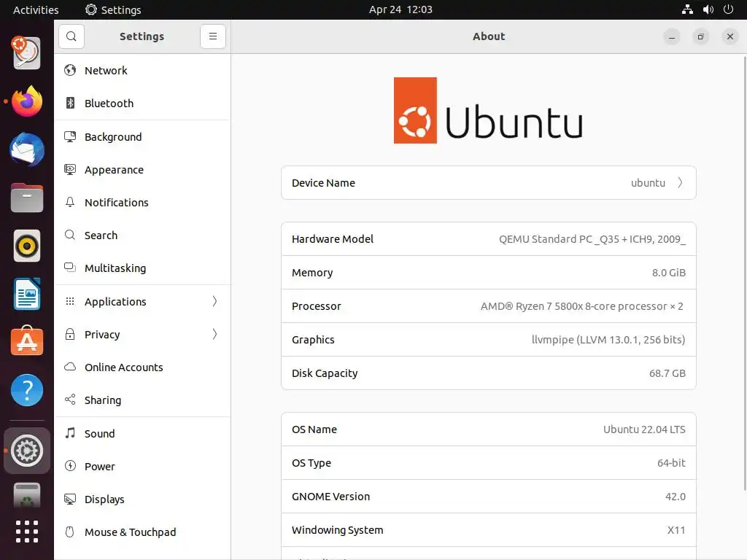Expand the Privacy submenu chevron
This screenshot has height=560, width=747.
click(214, 334)
